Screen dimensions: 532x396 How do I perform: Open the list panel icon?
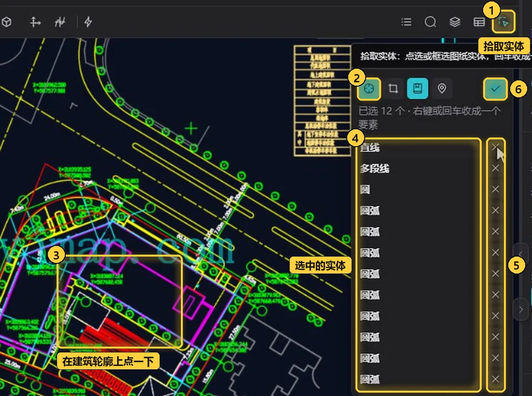pos(406,22)
